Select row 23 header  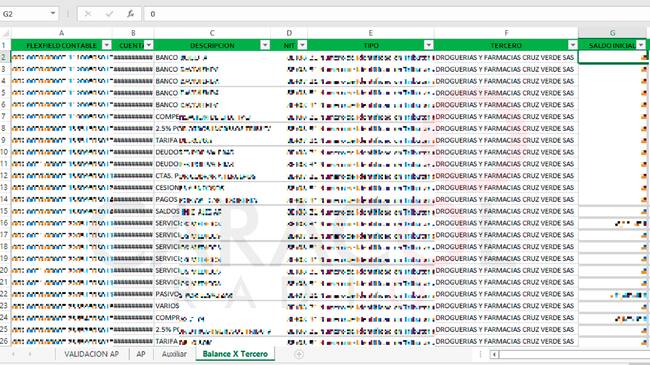(5, 306)
